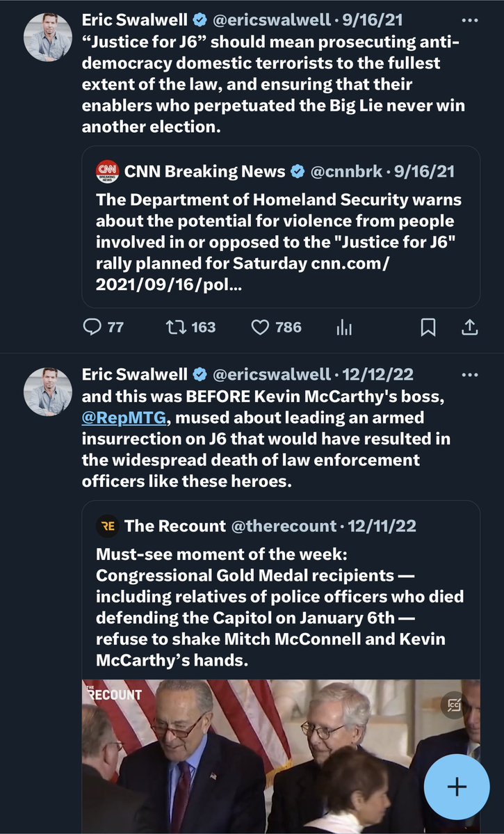Image resolution: width=504 pixels, height=834 pixels.
Task: Reply to the Justice for J6 tweet
Action: 92,327
